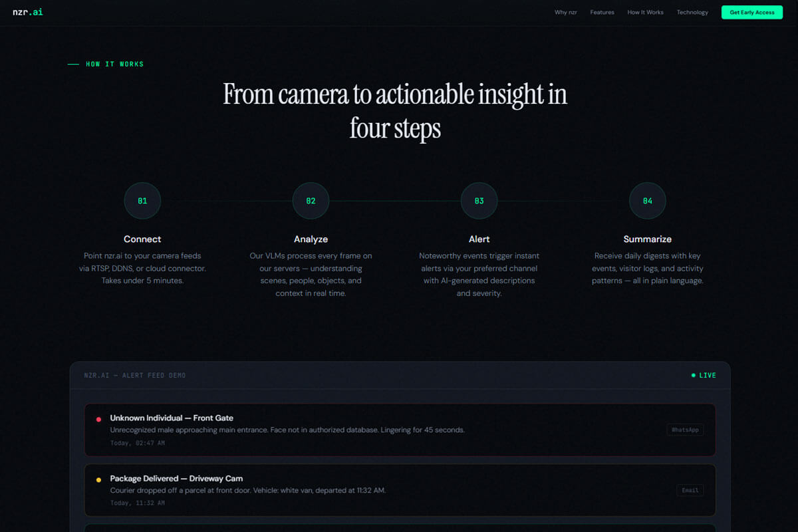
Task: Click the Connect step heading
Action: pyautogui.click(x=142, y=239)
